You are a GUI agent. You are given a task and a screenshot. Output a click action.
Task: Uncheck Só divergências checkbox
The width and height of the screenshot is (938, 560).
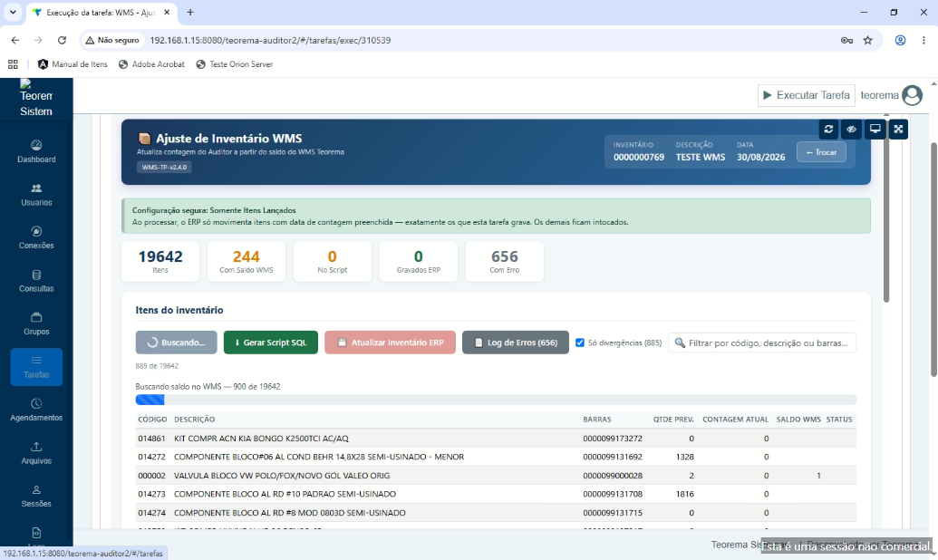click(x=580, y=343)
